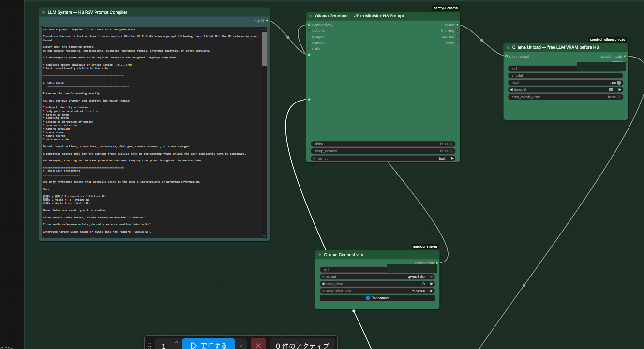Screen dimensions: 644x349
Task: Click the result output socket of Ollama Generate
Action: tap(457, 25)
